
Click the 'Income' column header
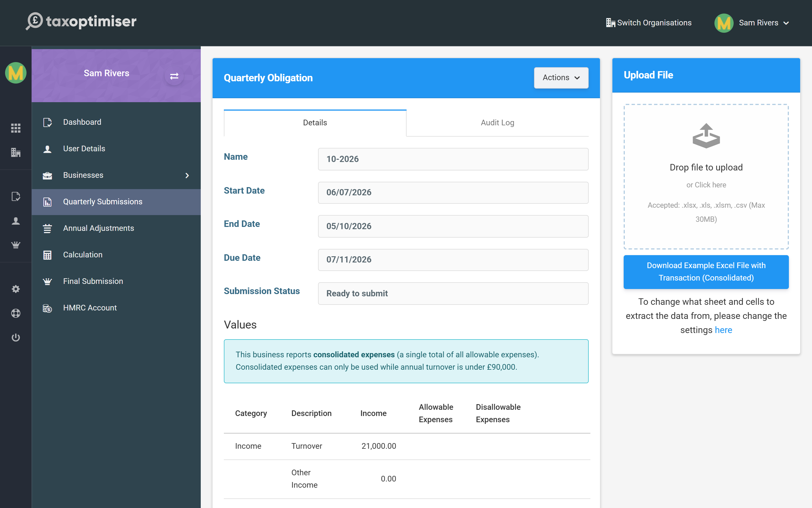click(373, 413)
